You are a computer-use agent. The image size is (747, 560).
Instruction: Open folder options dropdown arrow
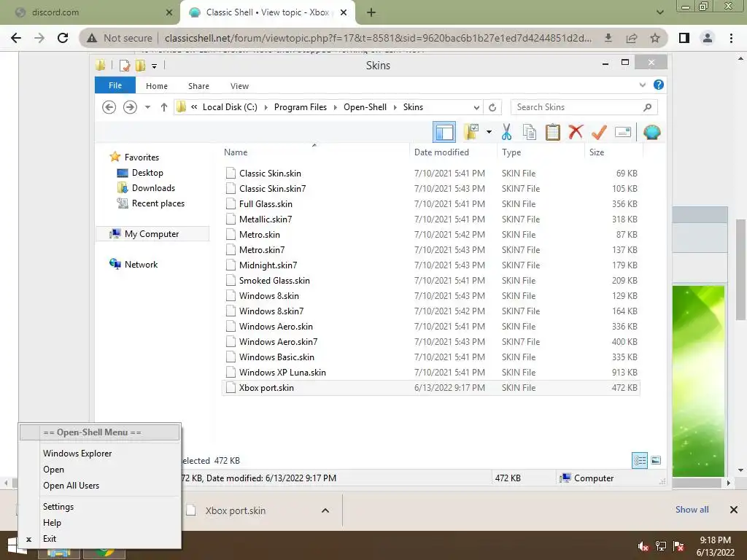coord(489,132)
